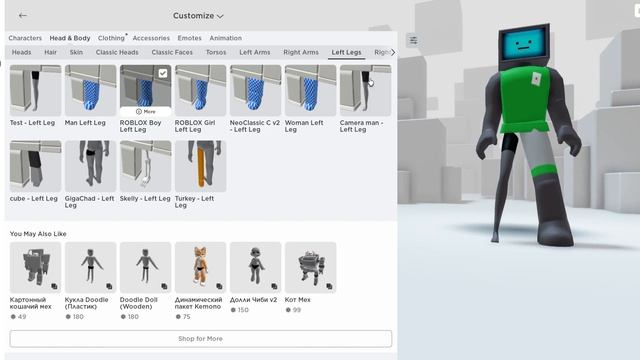
Task: Click bundle icon on Кот Мех
Action: pyautogui.click(x=329, y=287)
